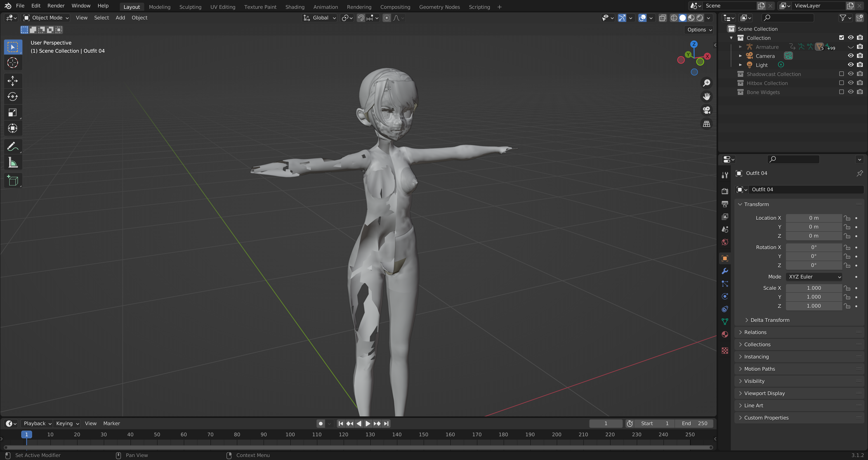Disable rendering of the Hitbox Collection
The image size is (868, 460).
(860, 83)
